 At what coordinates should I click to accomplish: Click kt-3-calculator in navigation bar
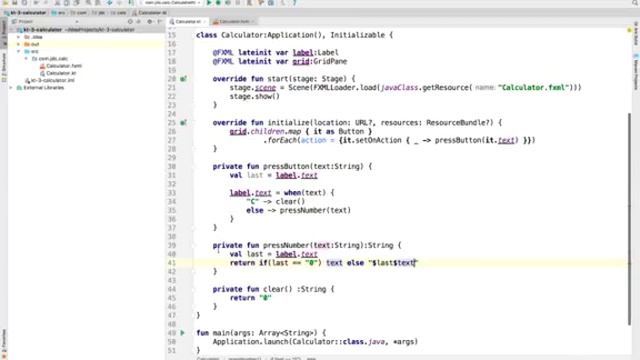point(25,13)
